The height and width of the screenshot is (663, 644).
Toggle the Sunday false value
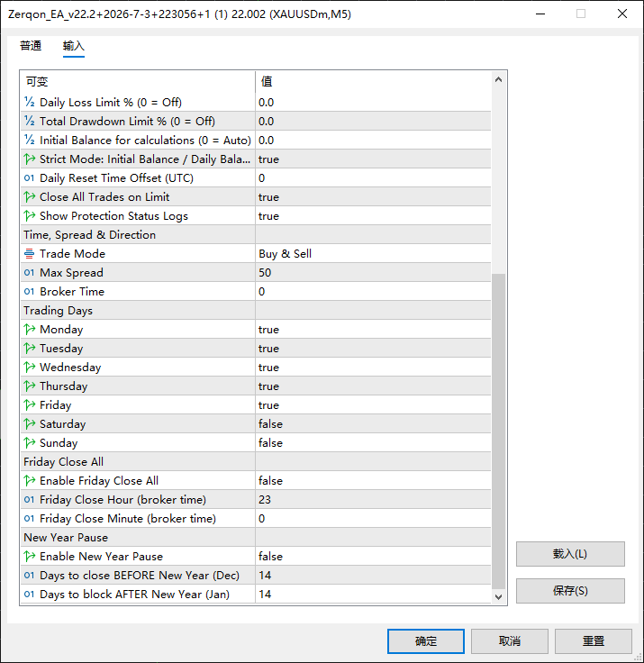[373, 442]
